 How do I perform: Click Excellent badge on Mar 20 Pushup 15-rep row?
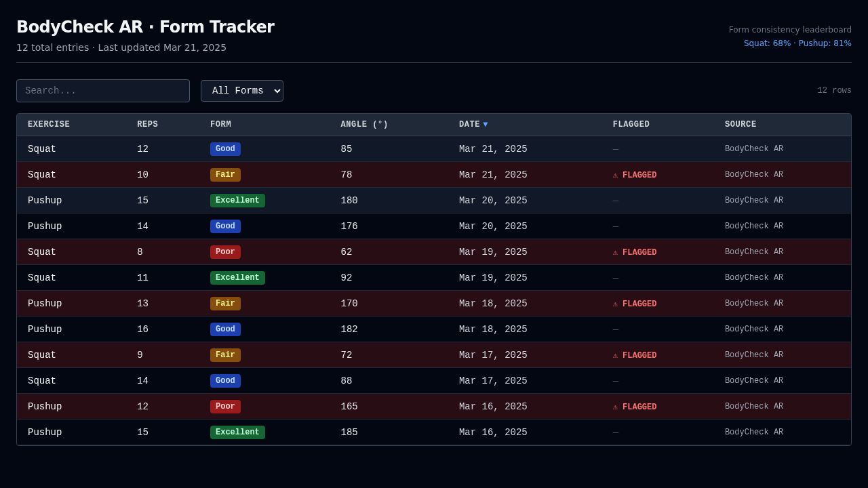(237, 201)
